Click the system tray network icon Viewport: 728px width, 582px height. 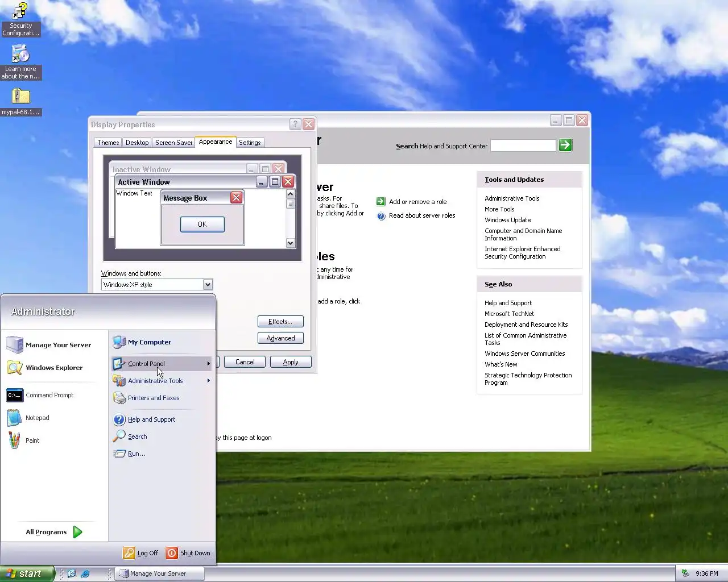[x=685, y=573]
